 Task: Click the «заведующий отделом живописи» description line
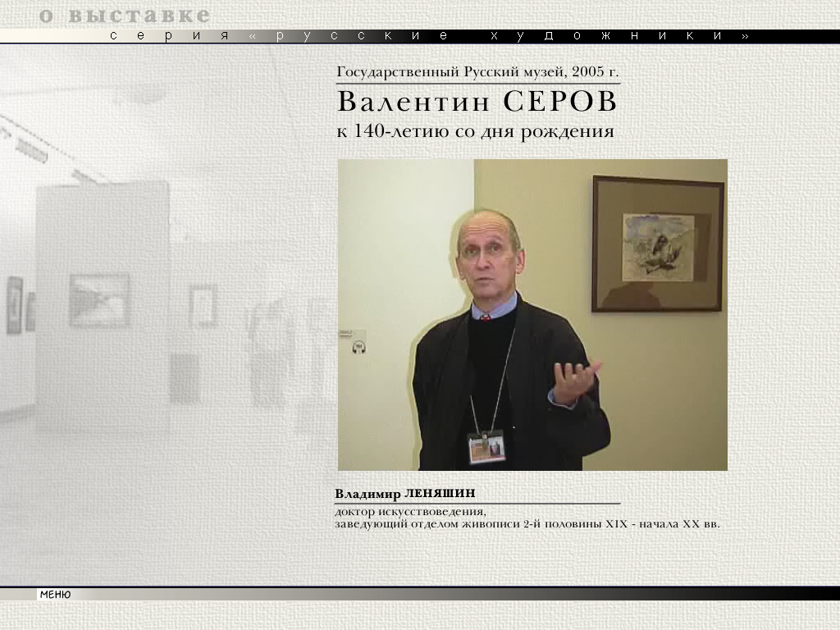(x=527, y=523)
